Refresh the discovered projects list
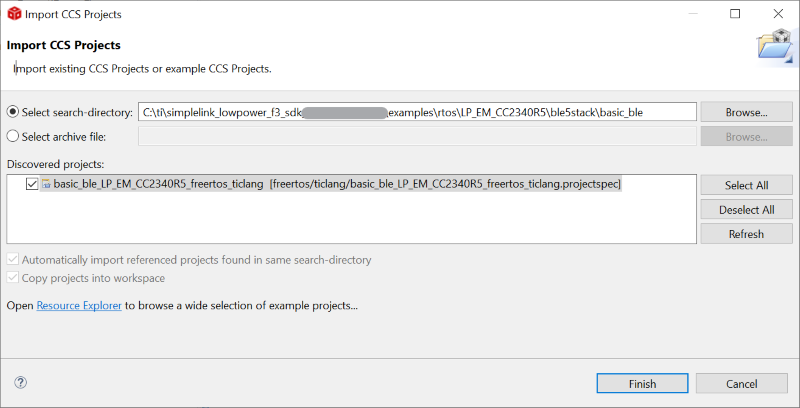The width and height of the screenshot is (800, 408). (x=746, y=234)
